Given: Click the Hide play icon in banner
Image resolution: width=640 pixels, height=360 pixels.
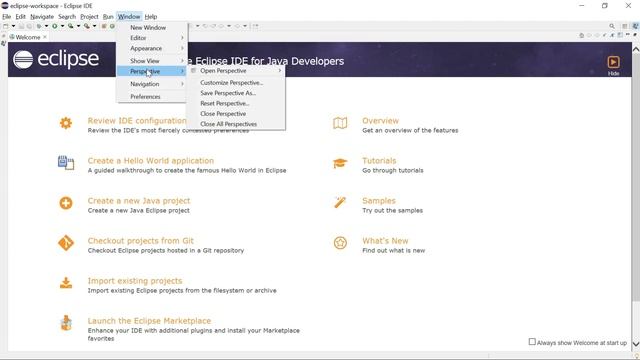Looking at the screenshot, I should [x=613, y=62].
